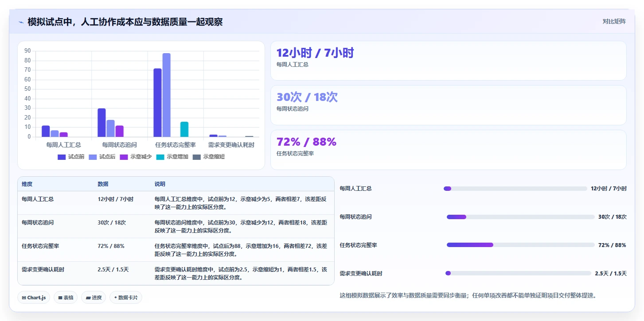Screen dimensions: 644x321
Task: Click the 表格 tag chip
Action: pos(66,298)
